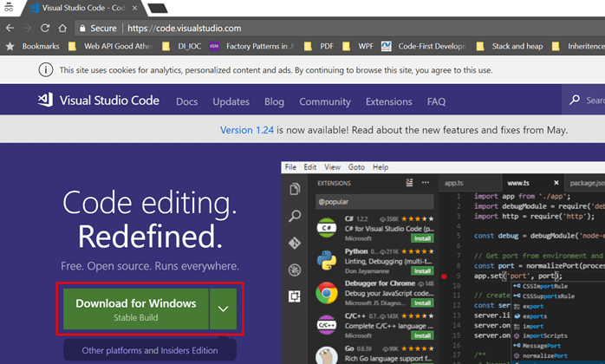This screenshot has width=605, height=364.
Task: Click the cookie notice info icon
Action: [x=46, y=70]
